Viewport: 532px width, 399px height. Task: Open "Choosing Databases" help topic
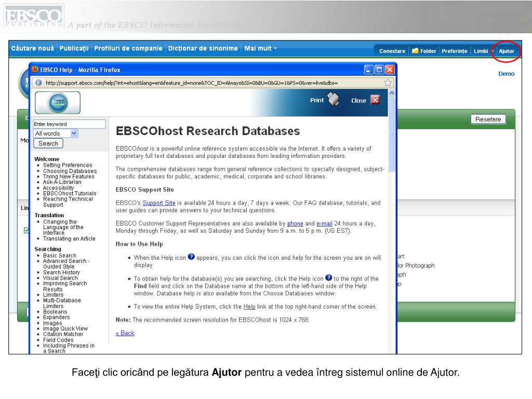pos(70,171)
